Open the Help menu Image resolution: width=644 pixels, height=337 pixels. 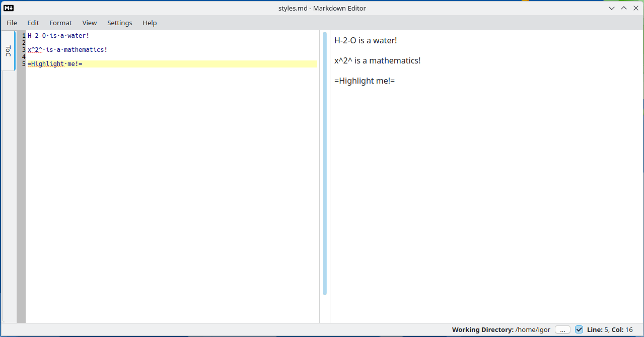pos(150,23)
